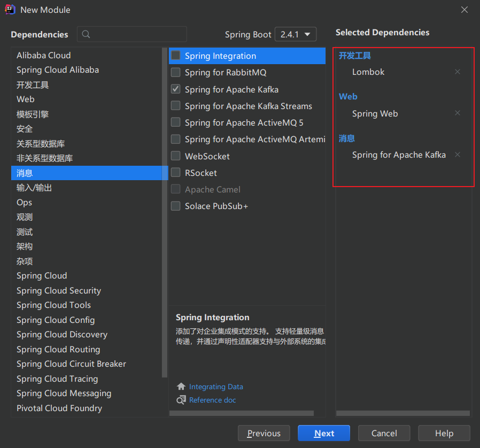This screenshot has width=480, height=448.
Task: Select the Web category in left list
Action: pos(87,99)
